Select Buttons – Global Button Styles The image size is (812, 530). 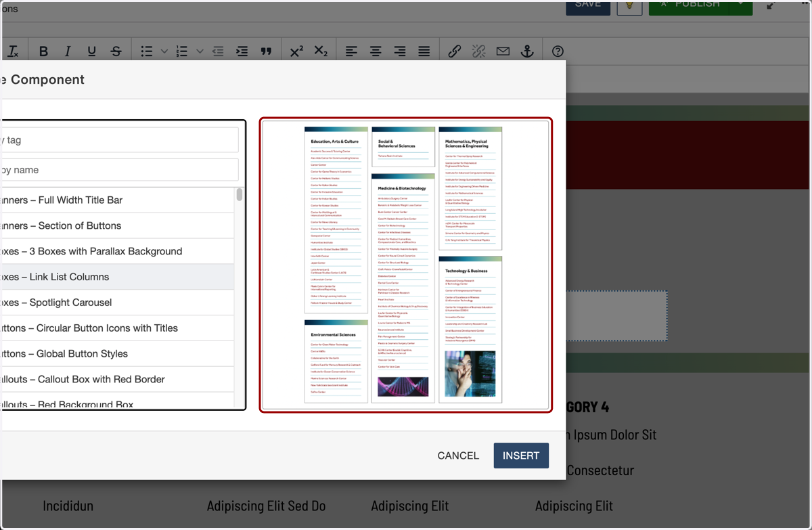pos(118,354)
